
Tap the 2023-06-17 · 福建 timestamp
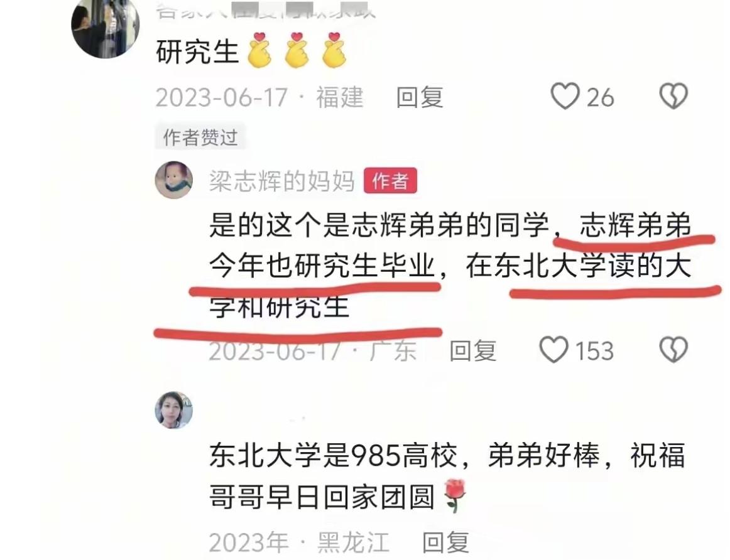259,98
